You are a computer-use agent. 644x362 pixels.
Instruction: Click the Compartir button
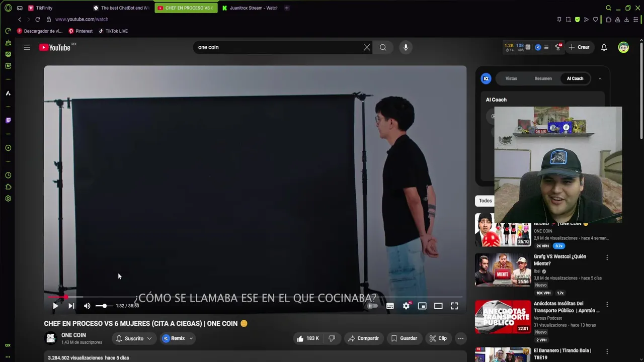pos(363,338)
